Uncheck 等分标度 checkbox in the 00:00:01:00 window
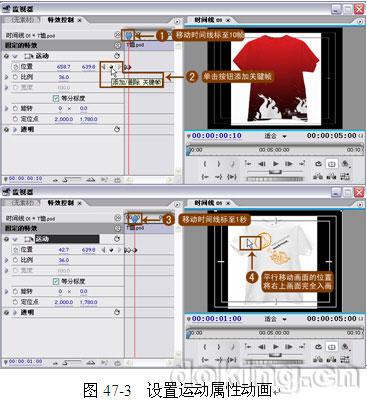 coord(56,281)
